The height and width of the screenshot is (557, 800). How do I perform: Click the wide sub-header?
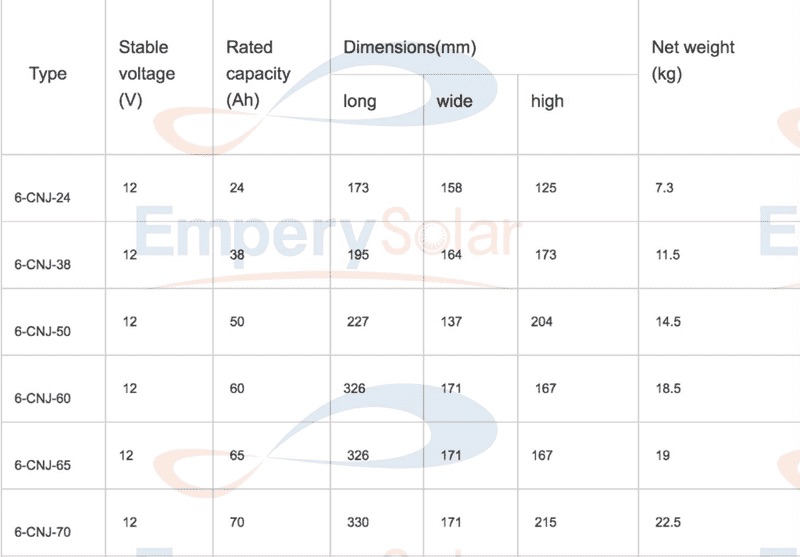coord(454,101)
